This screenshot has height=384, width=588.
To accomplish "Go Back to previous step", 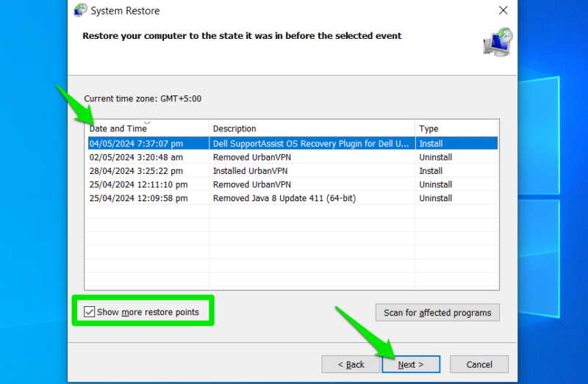I will tap(351, 364).
